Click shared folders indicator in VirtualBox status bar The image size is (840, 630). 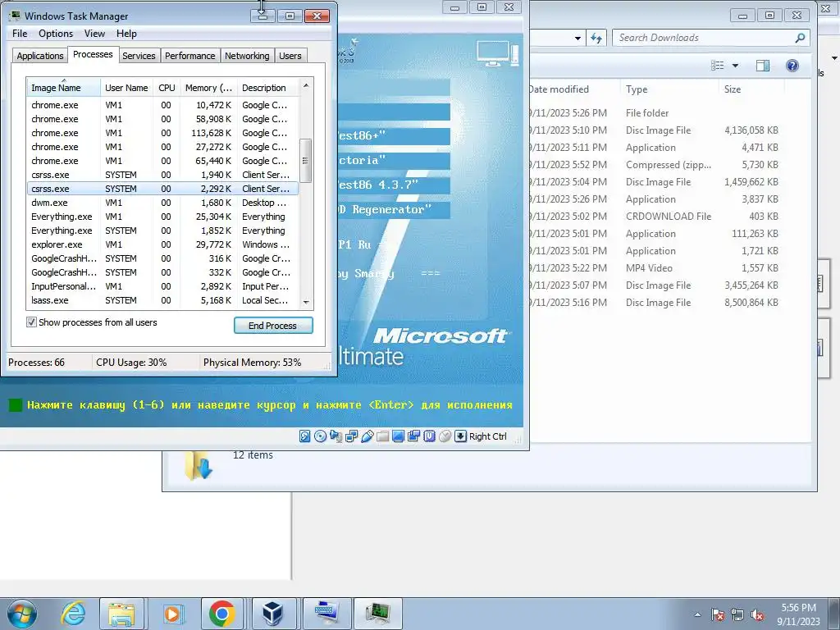tap(382, 436)
